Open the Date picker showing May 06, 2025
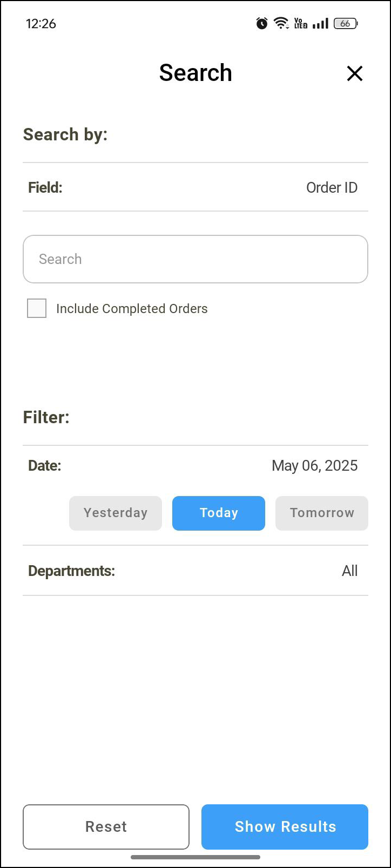391x868 pixels. click(x=314, y=465)
